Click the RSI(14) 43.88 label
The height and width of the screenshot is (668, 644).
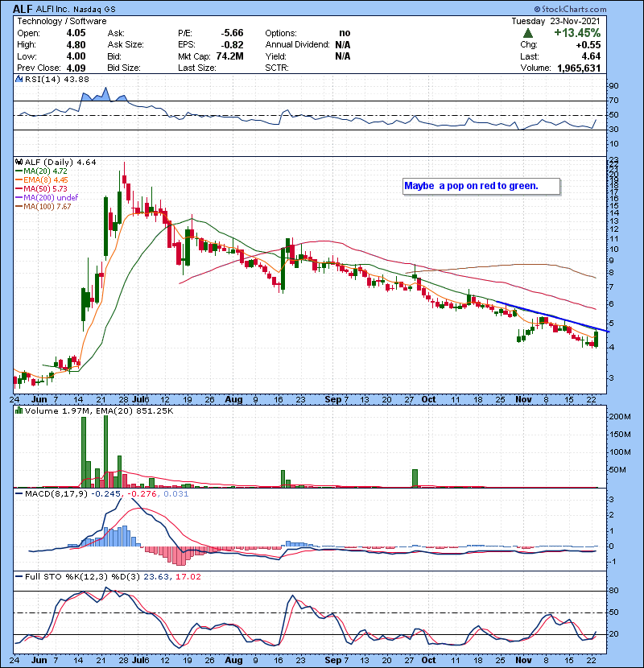pyautogui.click(x=56, y=79)
